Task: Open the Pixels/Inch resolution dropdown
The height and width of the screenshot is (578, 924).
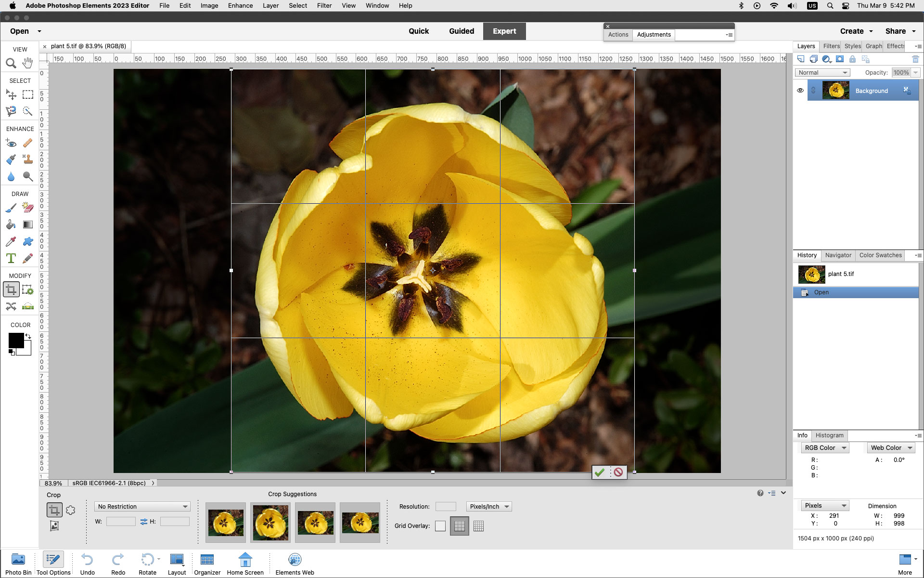Action: pyautogui.click(x=489, y=506)
